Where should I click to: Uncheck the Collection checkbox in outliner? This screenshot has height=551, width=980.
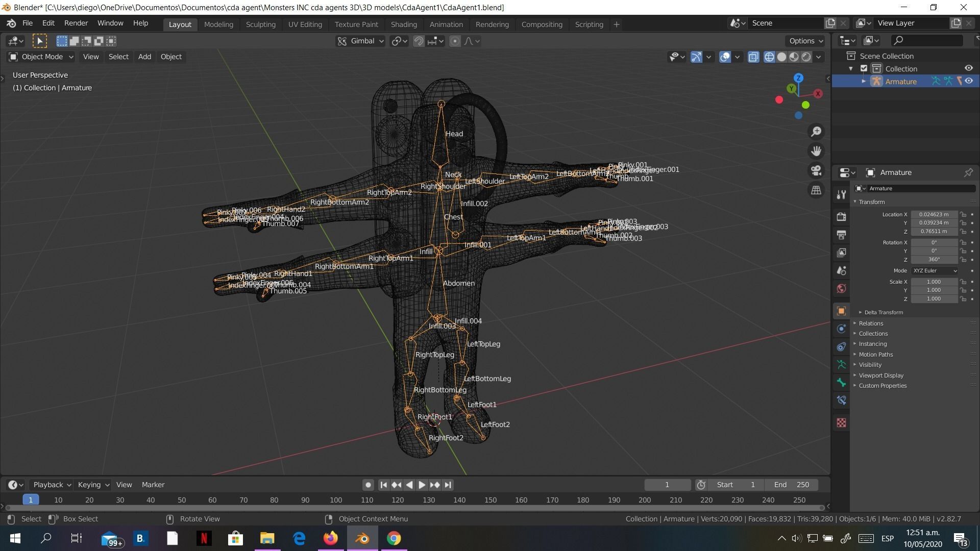864,68
